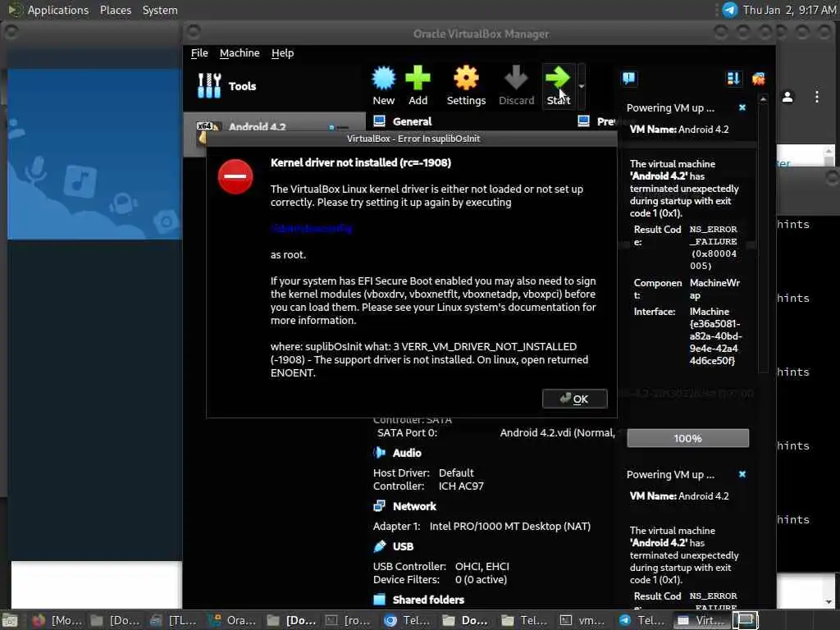Click the profile person icon behind VirtualBox
This screenshot has width=840, height=630.
(x=787, y=97)
